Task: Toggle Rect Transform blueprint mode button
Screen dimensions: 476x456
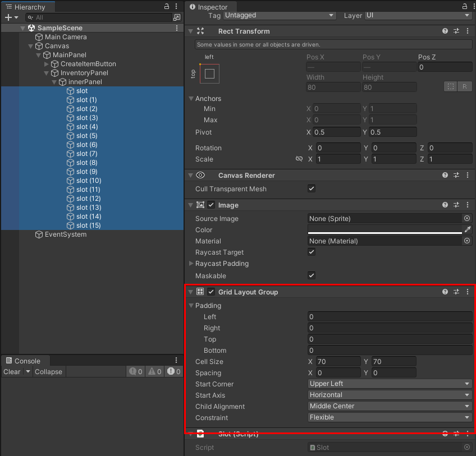Action: (x=451, y=87)
